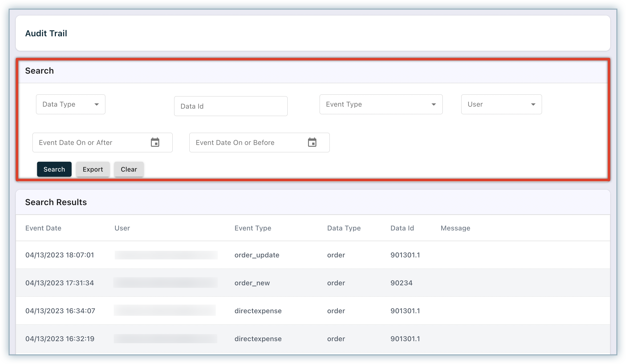The image size is (626, 364).
Task: Open calendar for Event Date On or After
Action: [x=155, y=142]
